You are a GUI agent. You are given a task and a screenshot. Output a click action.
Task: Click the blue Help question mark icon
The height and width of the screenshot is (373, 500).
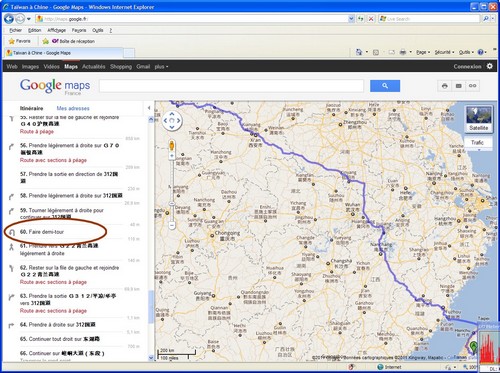coord(480,52)
